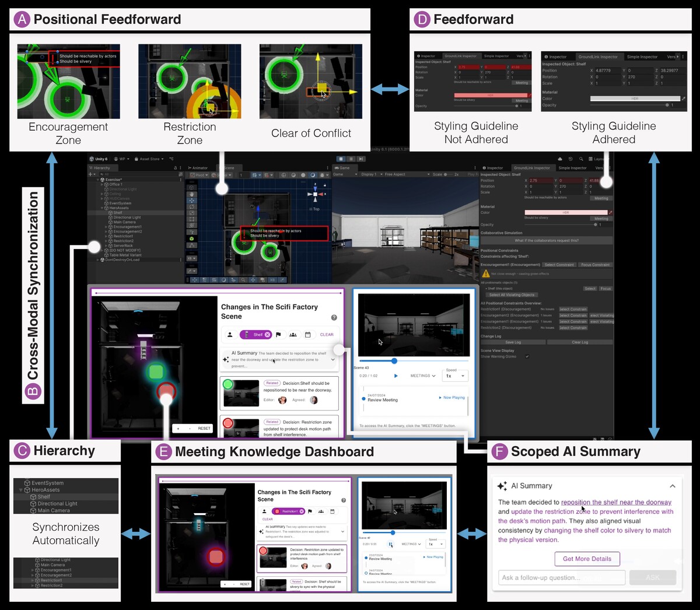This screenshot has height=610, width=700.
Task: Click Get More Details in panel F
Action: pos(587,559)
